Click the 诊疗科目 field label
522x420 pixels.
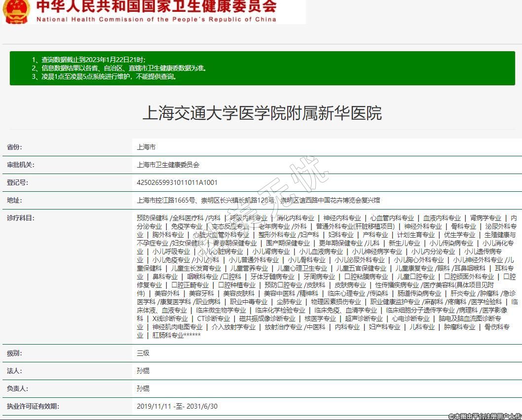click(21, 218)
